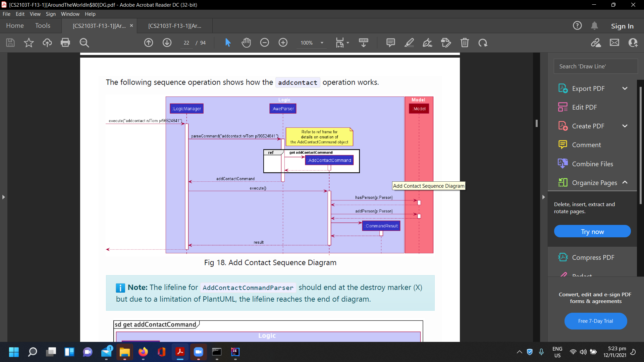Screen dimensions: 644x362
Task: Open the Window menu
Action: 70,14
